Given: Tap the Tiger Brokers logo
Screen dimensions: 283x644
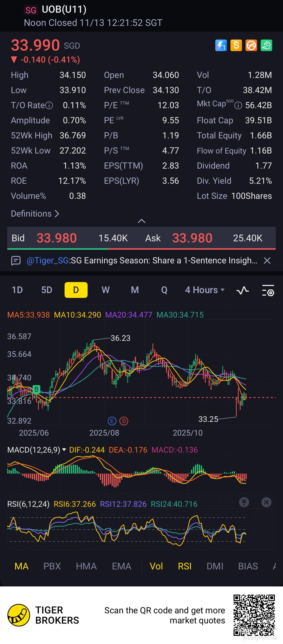Looking at the screenshot, I should [x=19, y=615].
